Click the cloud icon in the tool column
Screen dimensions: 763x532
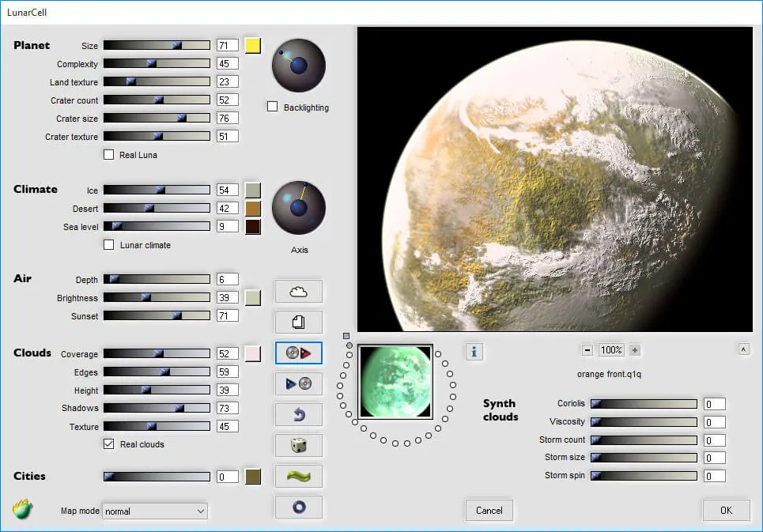coord(298,291)
